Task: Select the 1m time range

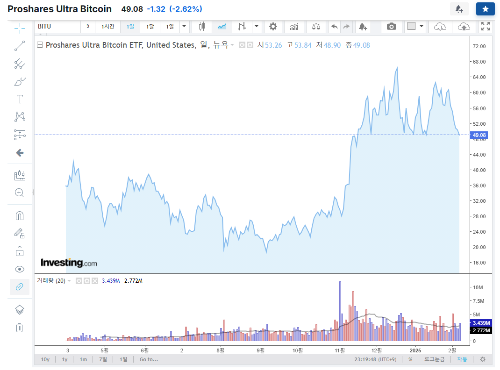Action: click(x=83, y=359)
